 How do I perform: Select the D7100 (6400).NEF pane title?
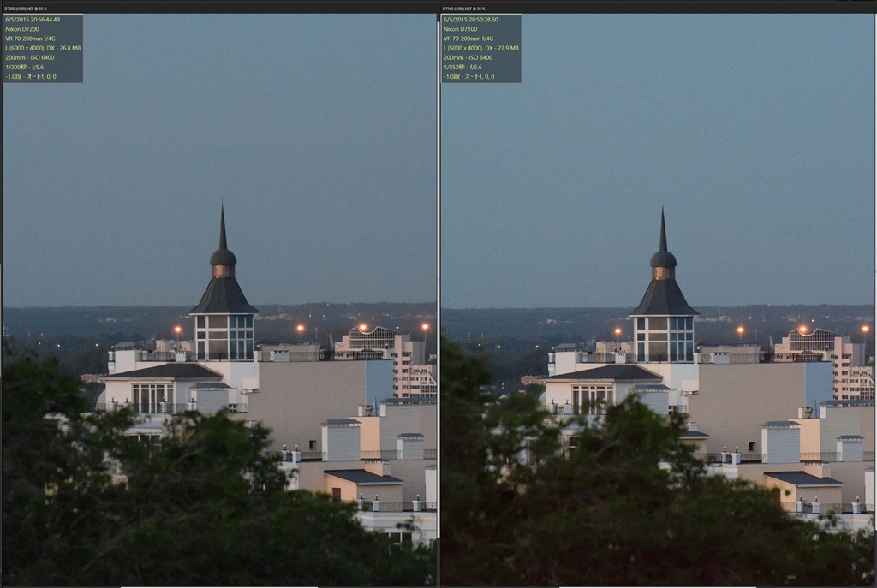click(x=463, y=9)
